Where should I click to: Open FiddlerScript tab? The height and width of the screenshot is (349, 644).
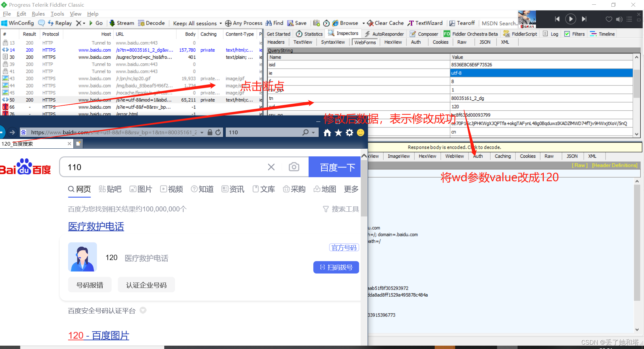click(520, 34)
